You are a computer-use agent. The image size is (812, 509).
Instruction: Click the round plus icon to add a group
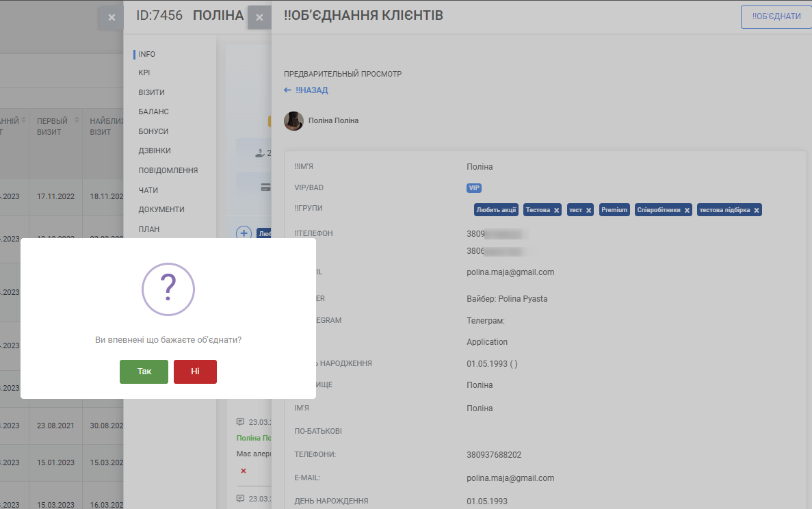point(244,233)
